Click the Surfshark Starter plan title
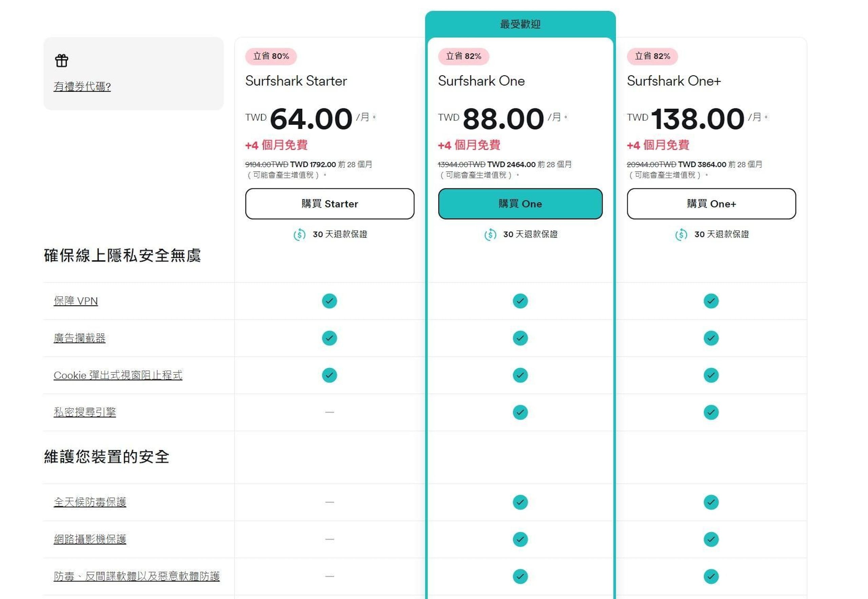 (296, 81)
